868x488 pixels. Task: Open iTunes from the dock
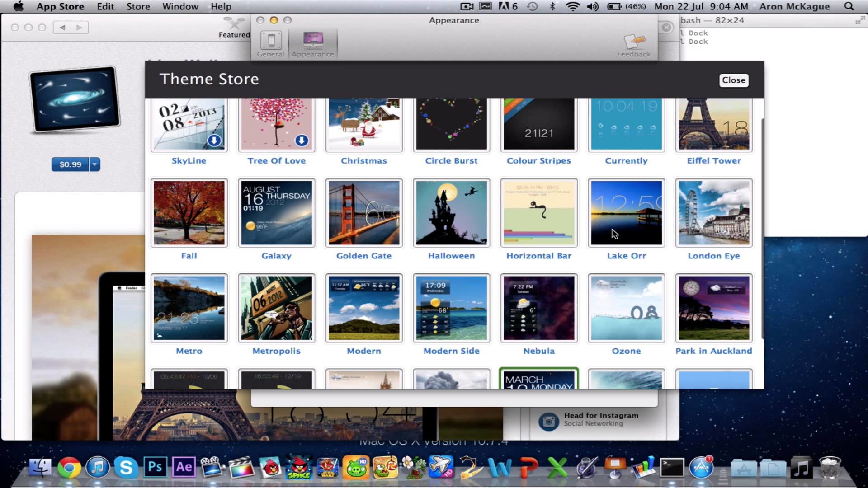coord(97,468)
